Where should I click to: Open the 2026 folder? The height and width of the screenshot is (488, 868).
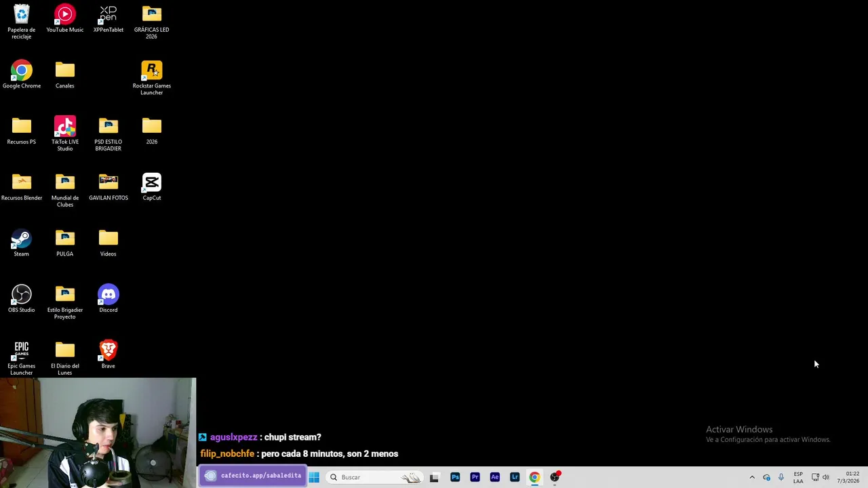[x=151, y=131]
